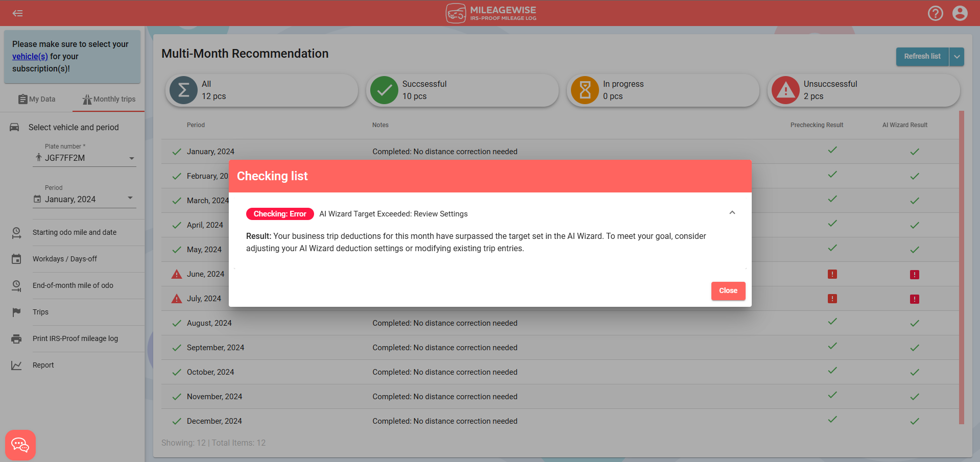Click the Period column header
Screen dimensions: 980x462
[x=196, y=125]
